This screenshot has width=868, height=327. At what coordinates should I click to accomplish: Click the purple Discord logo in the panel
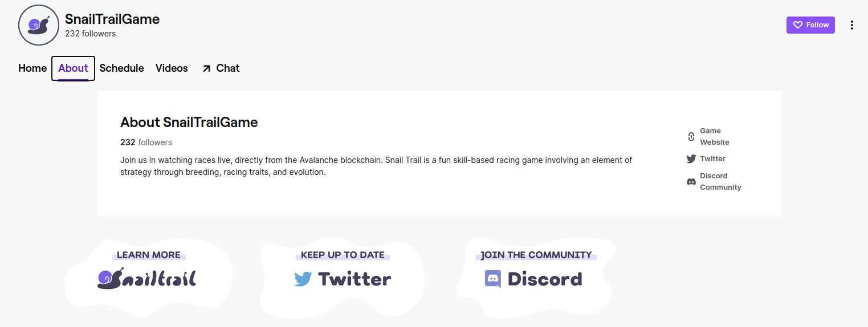[493, 279]
